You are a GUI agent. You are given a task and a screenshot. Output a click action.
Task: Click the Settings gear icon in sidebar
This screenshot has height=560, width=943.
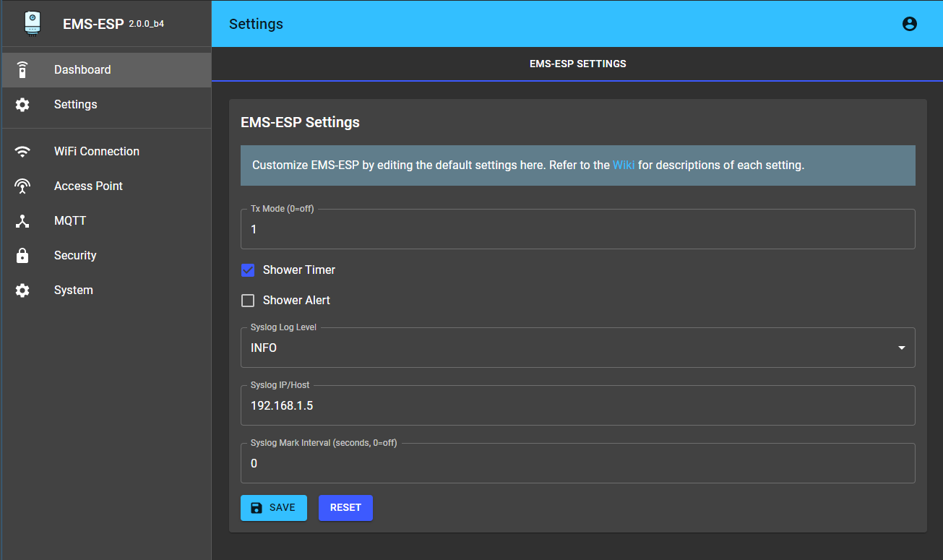22,105
